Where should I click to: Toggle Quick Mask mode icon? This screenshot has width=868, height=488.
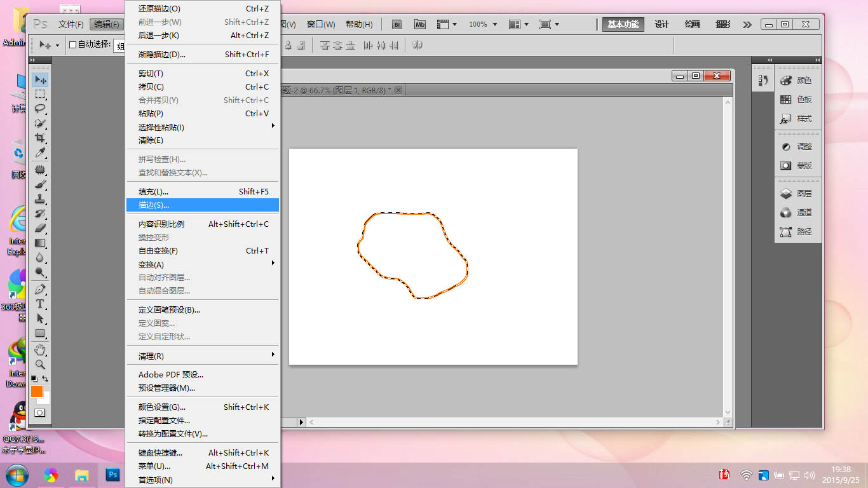coord(39,412)
